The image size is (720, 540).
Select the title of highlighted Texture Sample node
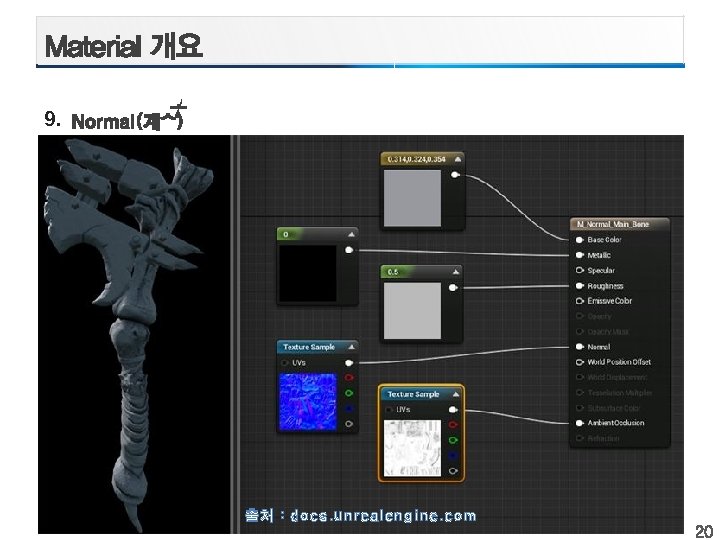(x=413, y=394)
